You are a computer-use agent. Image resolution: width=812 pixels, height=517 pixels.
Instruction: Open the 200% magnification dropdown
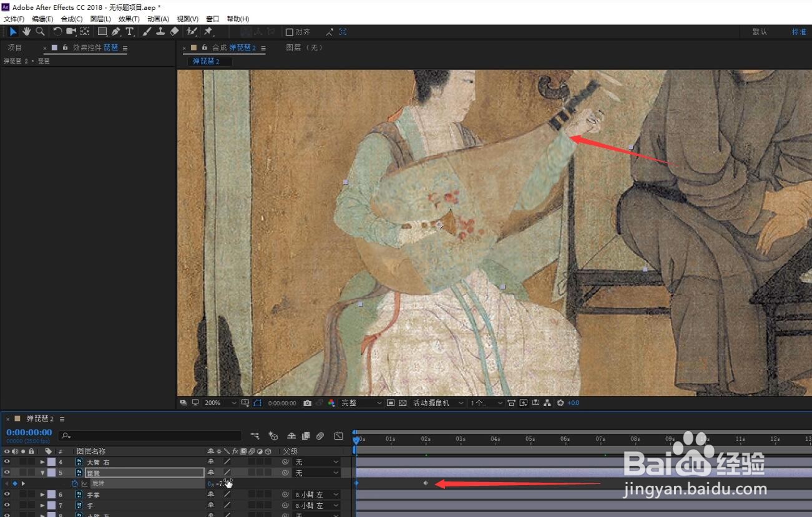coord(221,403)
